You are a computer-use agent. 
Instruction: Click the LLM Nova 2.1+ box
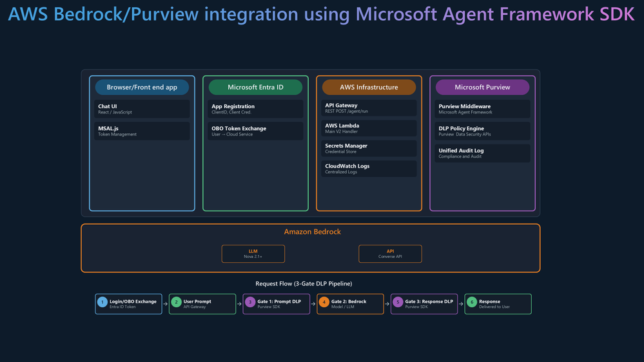point(253,254)
